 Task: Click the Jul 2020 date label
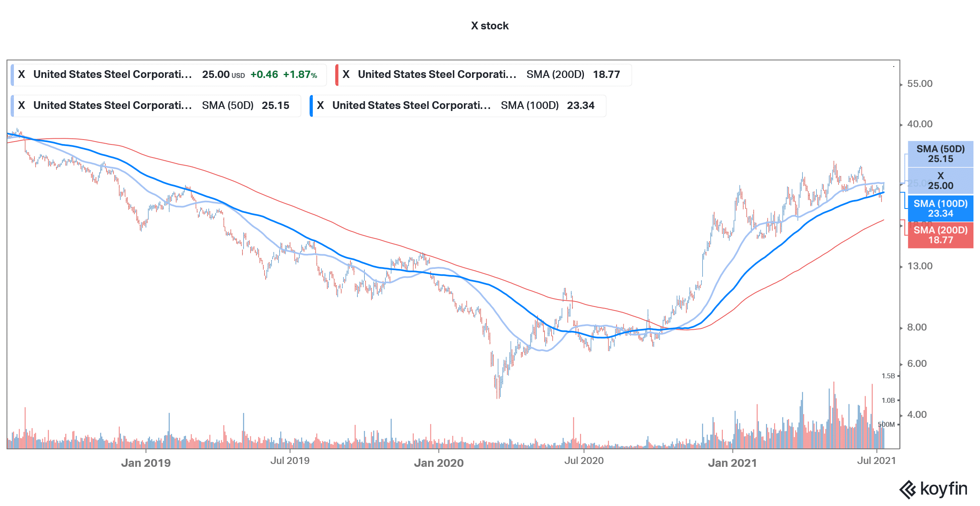pos(584,461)
